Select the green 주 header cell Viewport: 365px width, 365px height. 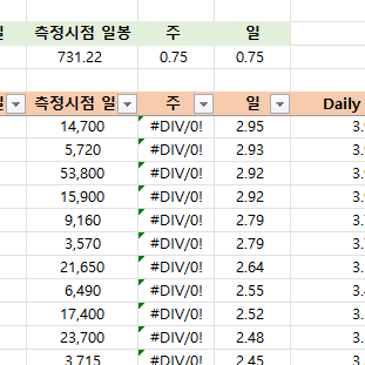click(x=176, y=33)
